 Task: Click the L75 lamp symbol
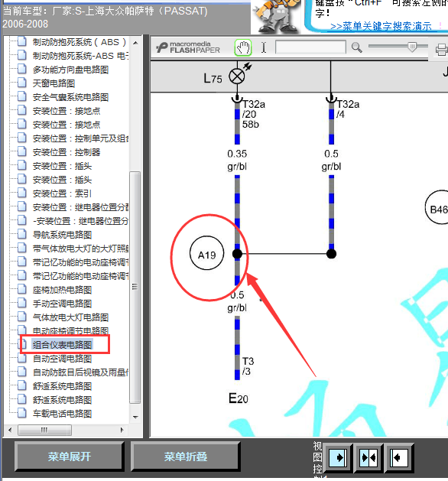[237, 76]
